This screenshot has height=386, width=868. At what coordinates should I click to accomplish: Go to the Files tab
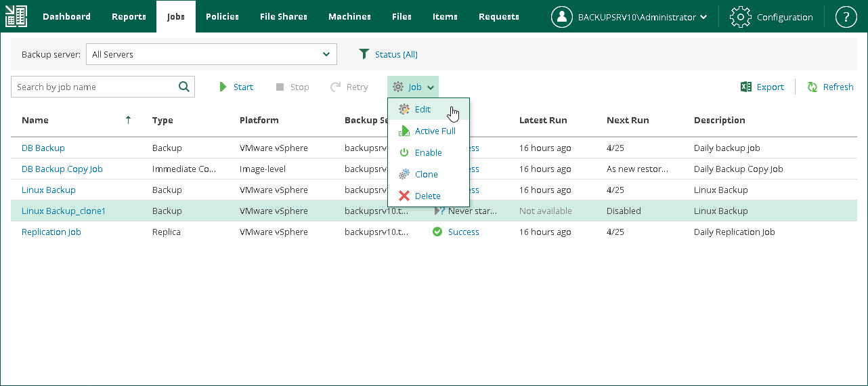click(x=402, y=16)
